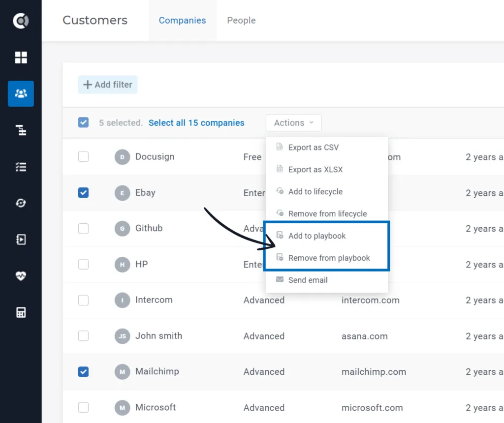Viewport: 504px width, 423px height.
Task: Open the calculator icon in sidebar
Action: click(x=21, y=312)
